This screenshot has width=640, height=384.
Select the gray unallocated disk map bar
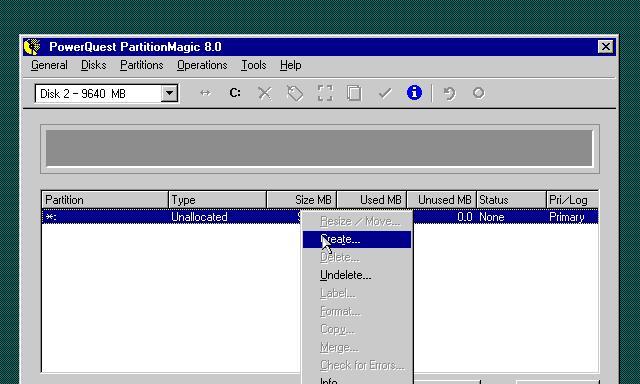tap(319, 148)
